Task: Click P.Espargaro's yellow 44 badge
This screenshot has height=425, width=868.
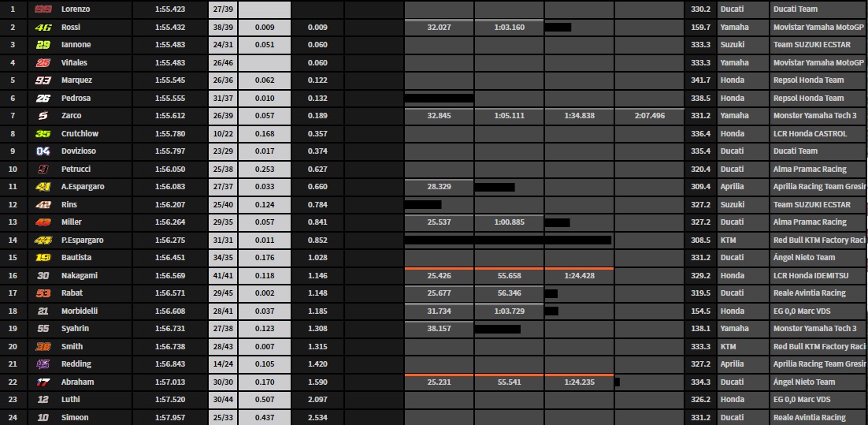Action: coord(43,240)
